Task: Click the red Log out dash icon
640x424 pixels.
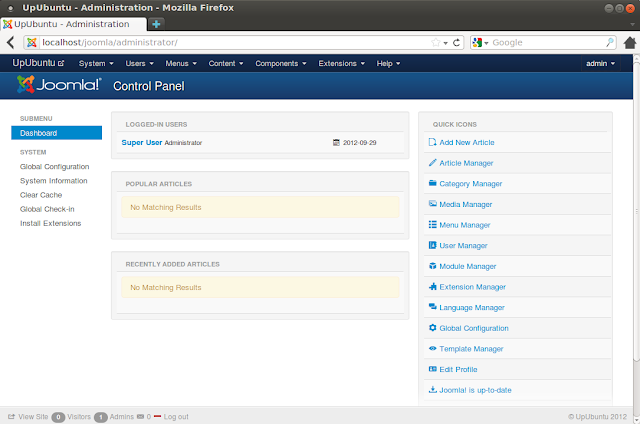Action: tap(157, 417)
